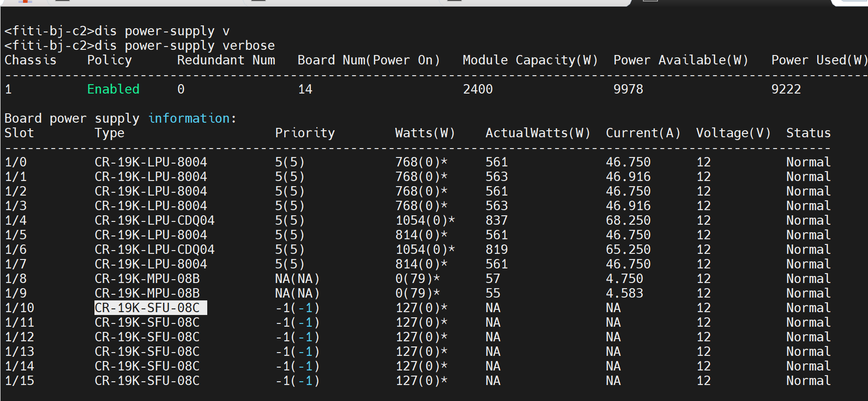Click the Redundant Num column header
This screenshot has height=401, width=868.
[x=226, y=60]
